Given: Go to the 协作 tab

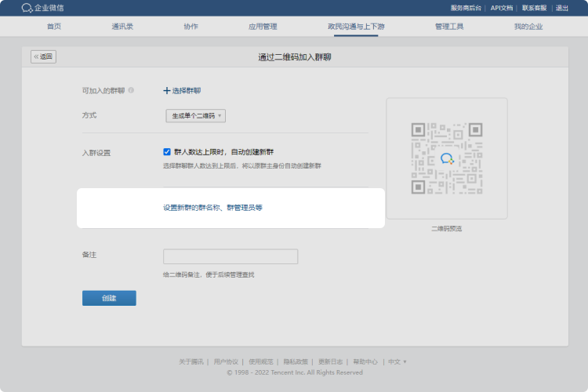Looking at the screenshot, I should click(x=191, y=26).
